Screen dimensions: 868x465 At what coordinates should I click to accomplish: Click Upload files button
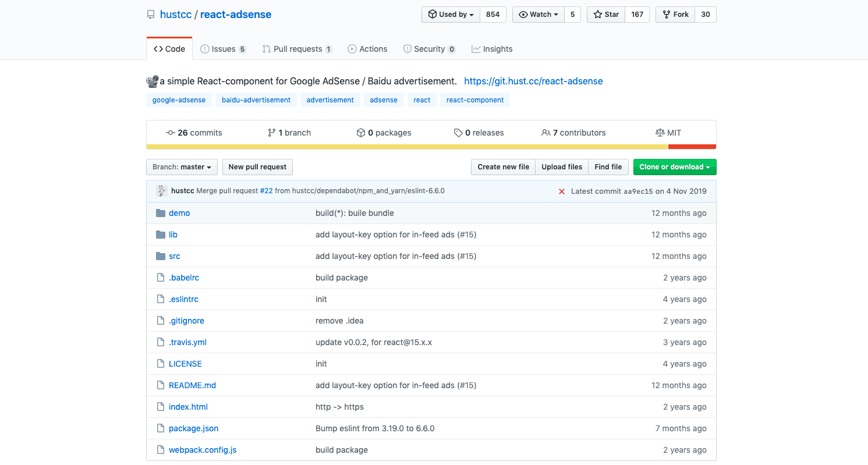pyautogui.click(x=562, y=167)
